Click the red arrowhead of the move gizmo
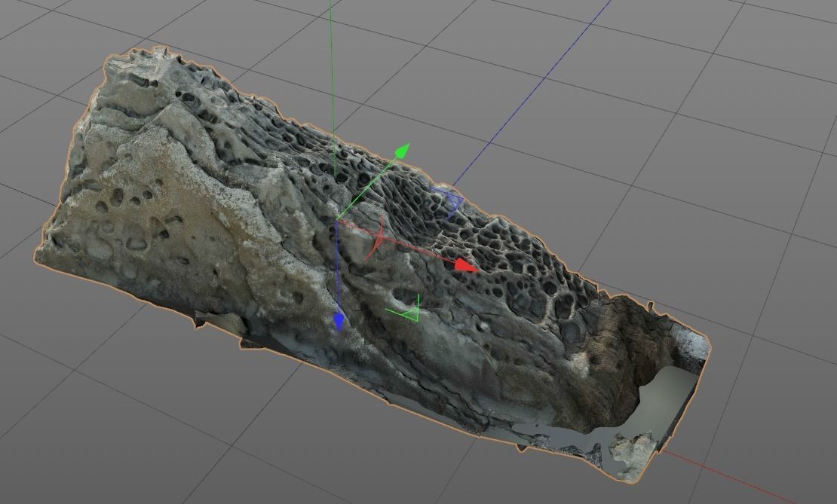This screenshot has height=504, width=837. click(x=467, y=265)
